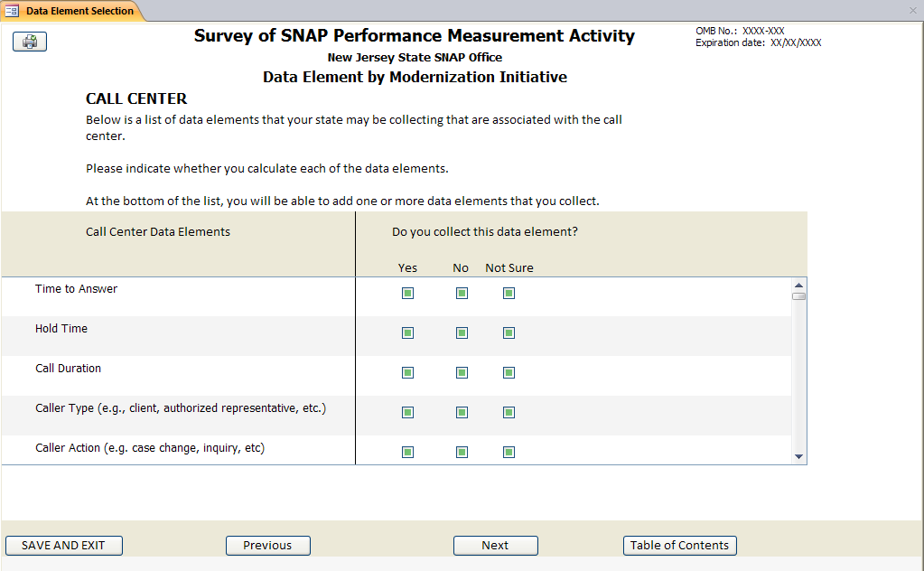Image resolution: width=924 pixels, height=571 pixels.
Task: Select Yes for Caller Type
Action: point(407,412)
